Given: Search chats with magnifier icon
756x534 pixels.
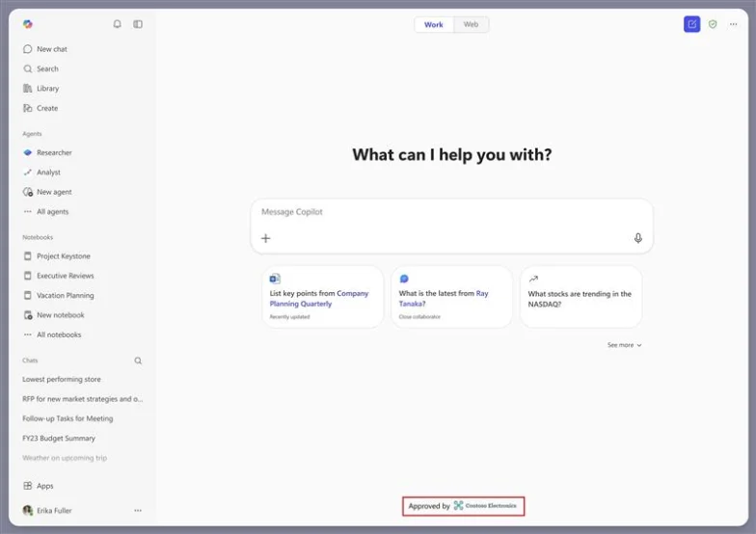Looking at the screenshot, I should tap(138, 360).
